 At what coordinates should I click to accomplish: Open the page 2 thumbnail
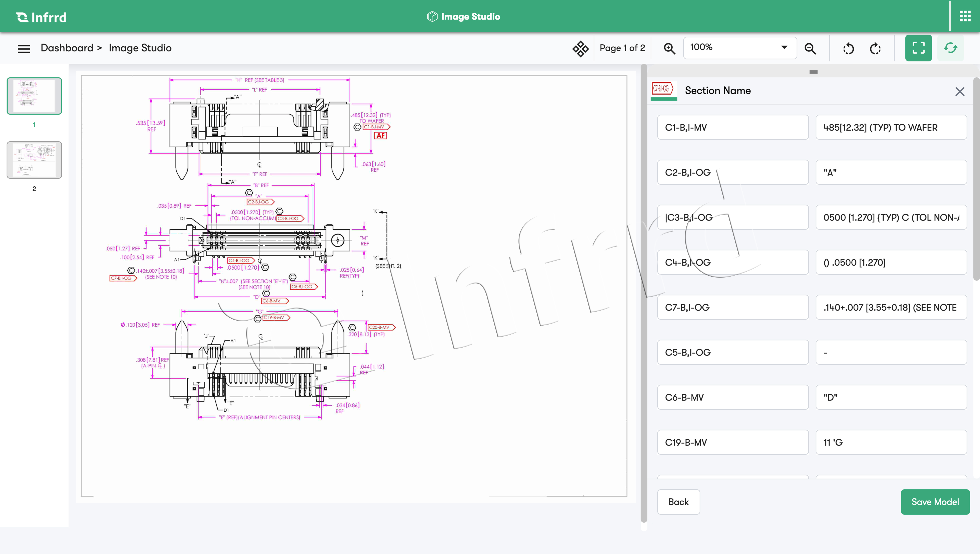point(34,160)
